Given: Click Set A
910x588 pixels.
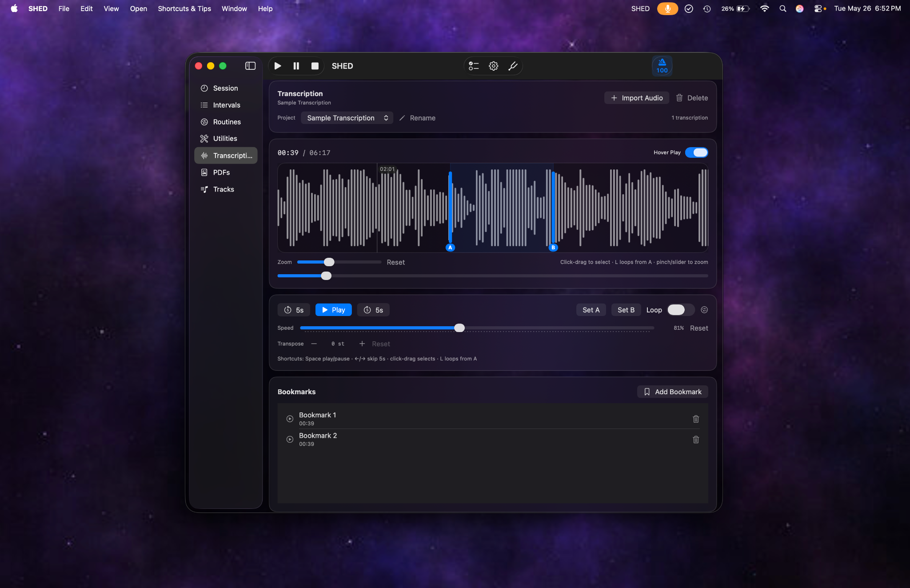Looking at the screenshot, I should (591, 310).
